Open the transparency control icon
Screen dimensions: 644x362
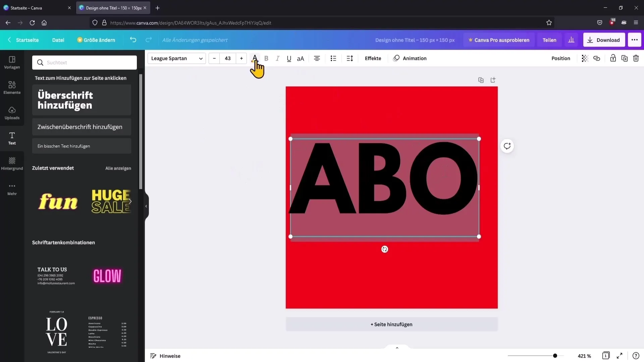coord(585,58)
